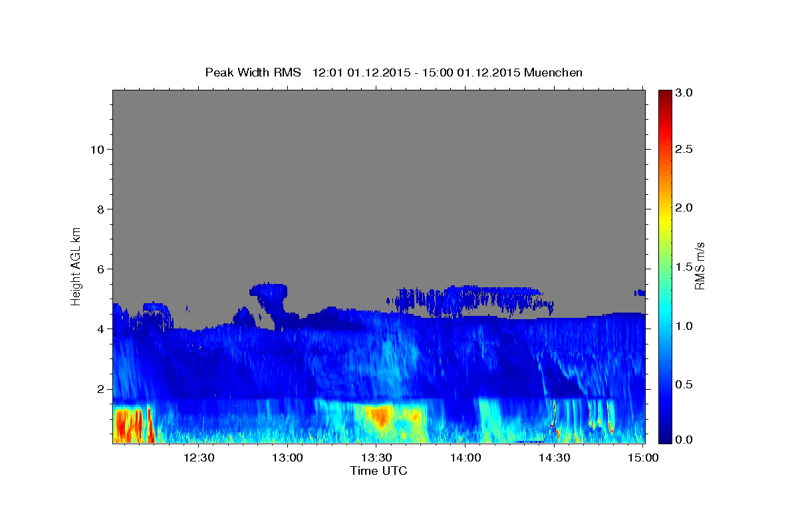Click the colorbar value 1.5

coord(686,267)
